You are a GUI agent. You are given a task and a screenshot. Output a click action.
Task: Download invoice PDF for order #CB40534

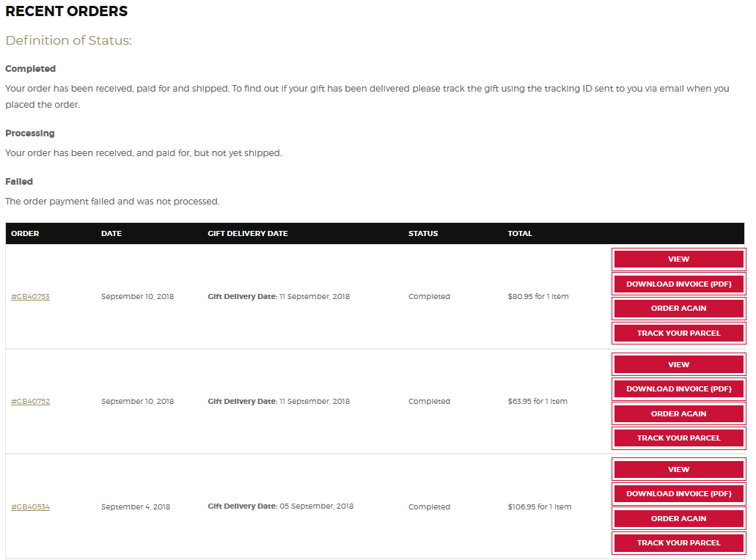(x=678, y=494)
